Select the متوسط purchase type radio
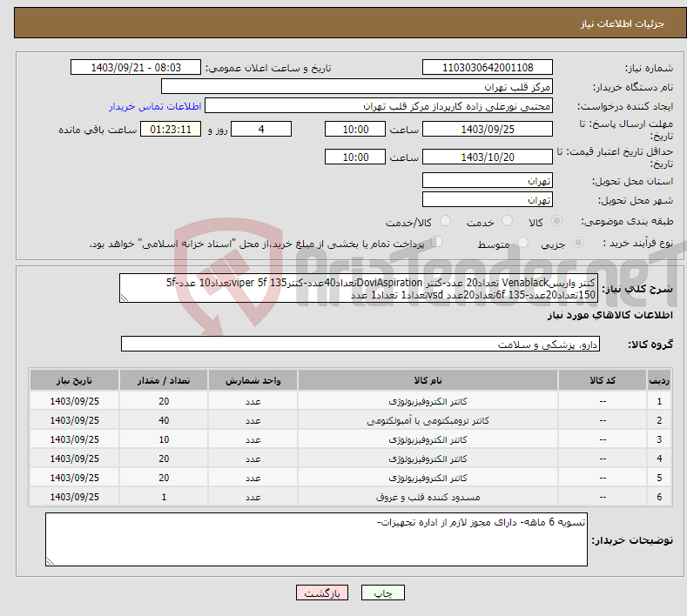The height and width of the screenshot is (616, 687). coord(522,242)
